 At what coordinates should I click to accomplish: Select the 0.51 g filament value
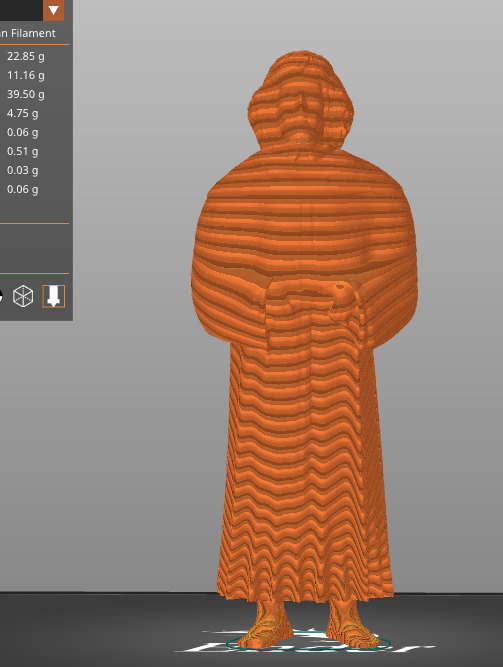tap(22, 151)
